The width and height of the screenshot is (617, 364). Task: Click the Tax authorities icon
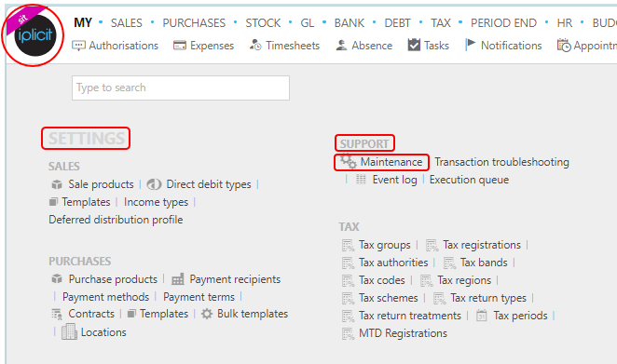[349, 263]
